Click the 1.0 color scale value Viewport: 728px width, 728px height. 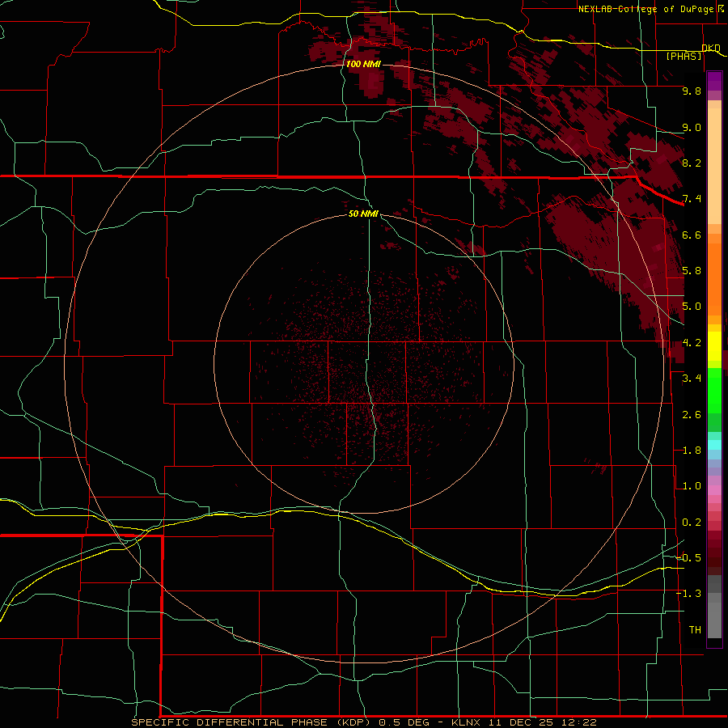pos(692,486)
